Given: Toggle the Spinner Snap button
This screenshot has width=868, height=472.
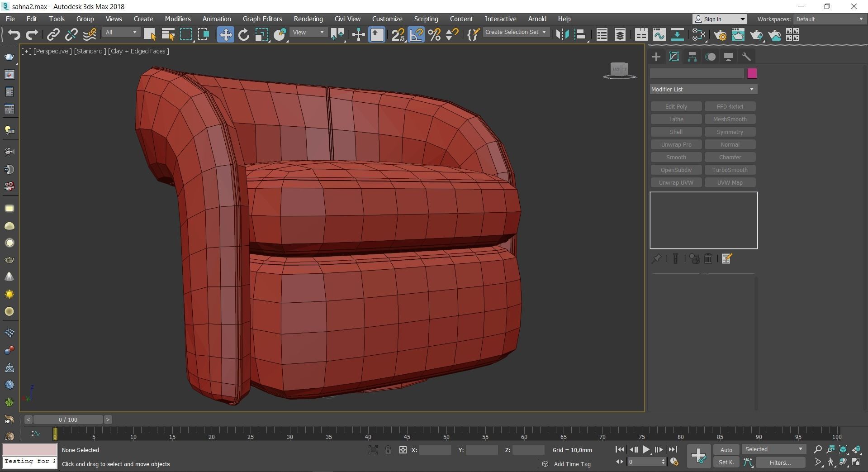Looking at the screenshot, I should pos(452,35).
